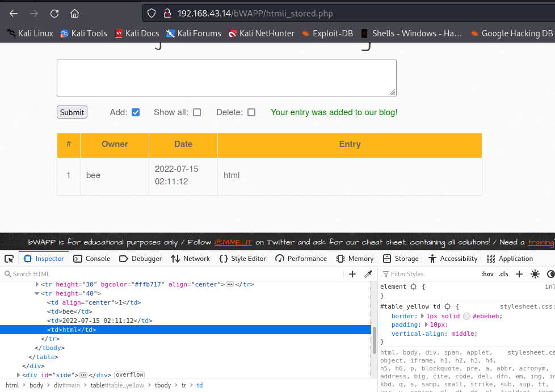Add a new CSS rule with plus icon
Screen dimensions: 555x392
(x=519, y=274)
